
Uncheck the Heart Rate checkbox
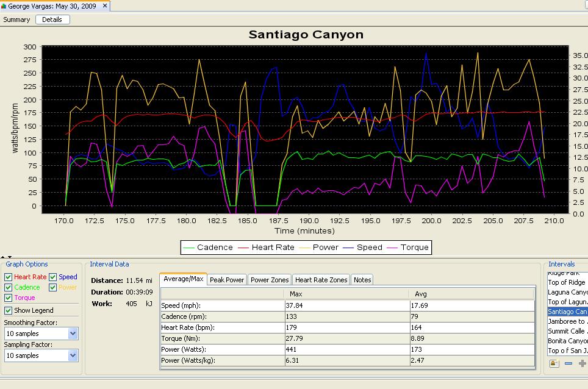pyautogui.click(x=8, y=277)
